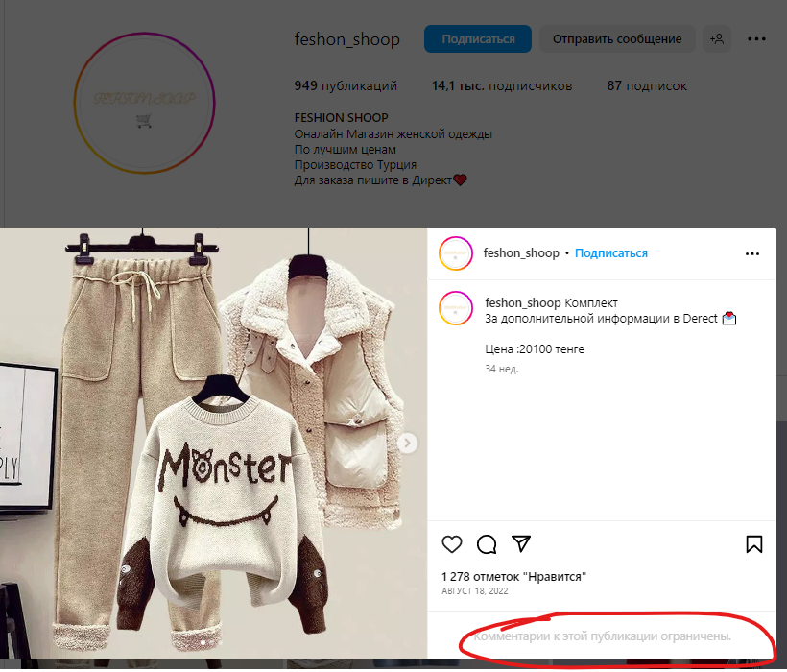Open profile header three-dot options

tap(756, 39)
